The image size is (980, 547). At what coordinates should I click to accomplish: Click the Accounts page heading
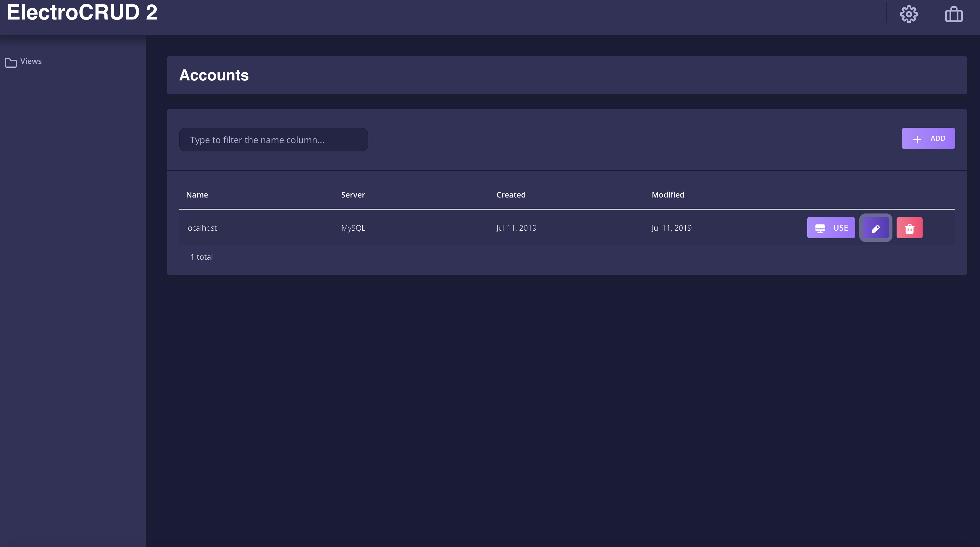(214, 75)
